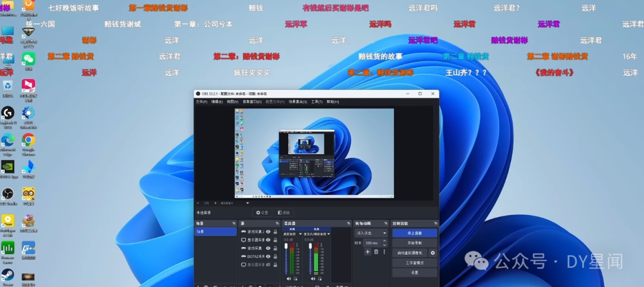
Task: Click the 300 ms duration field
Action: click(x=373, y=243)
